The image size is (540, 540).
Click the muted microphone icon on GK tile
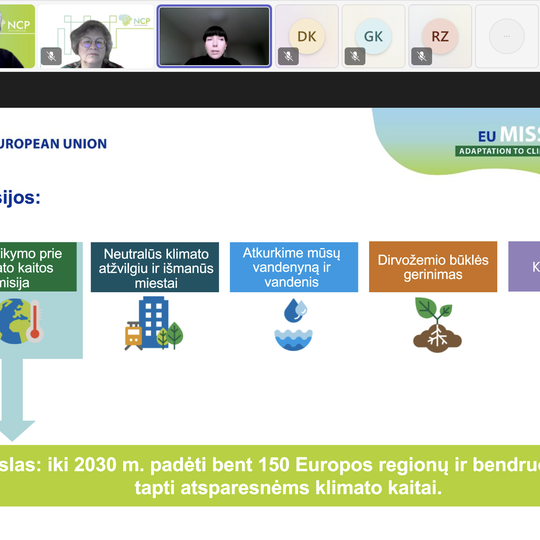(x=355, y=56)
